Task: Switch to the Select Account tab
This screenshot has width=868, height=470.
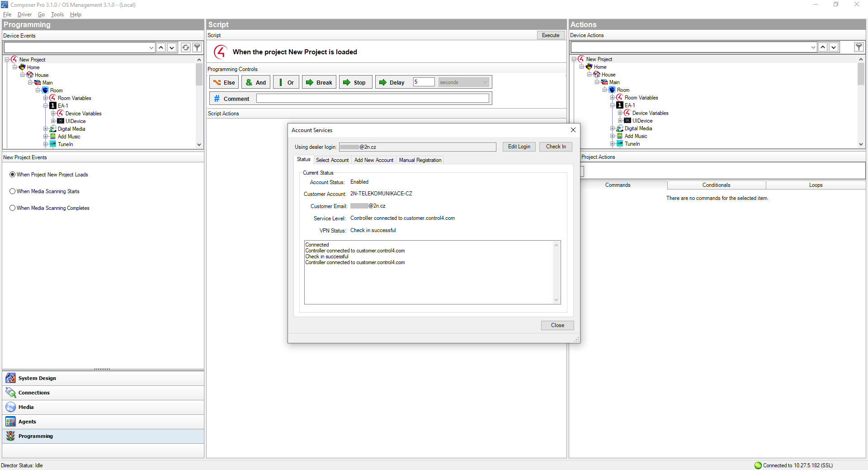Action: (x=332, y=160)
